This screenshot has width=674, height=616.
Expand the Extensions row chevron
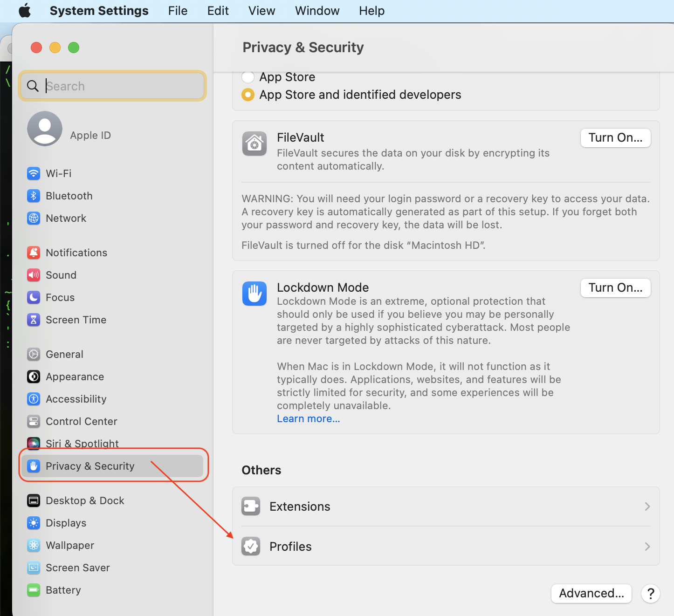647,506
